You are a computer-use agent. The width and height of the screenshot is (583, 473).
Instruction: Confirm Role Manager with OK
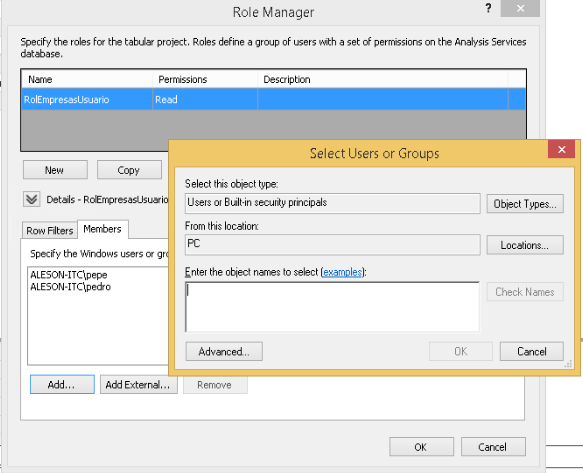pos(421,447)
